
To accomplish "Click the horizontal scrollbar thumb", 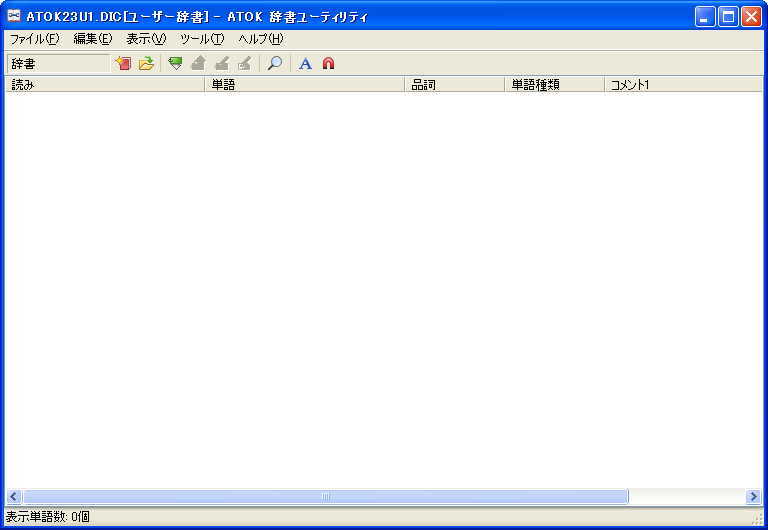I will 326,497.
